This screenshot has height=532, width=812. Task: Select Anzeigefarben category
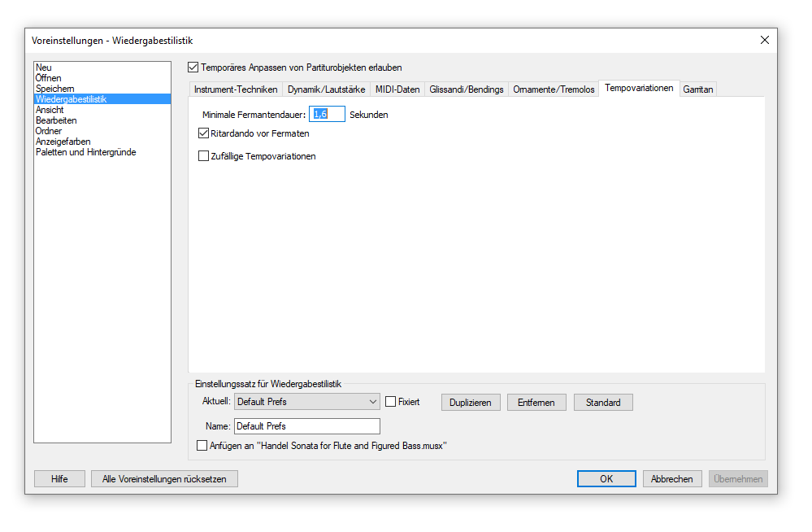[102, 142]
